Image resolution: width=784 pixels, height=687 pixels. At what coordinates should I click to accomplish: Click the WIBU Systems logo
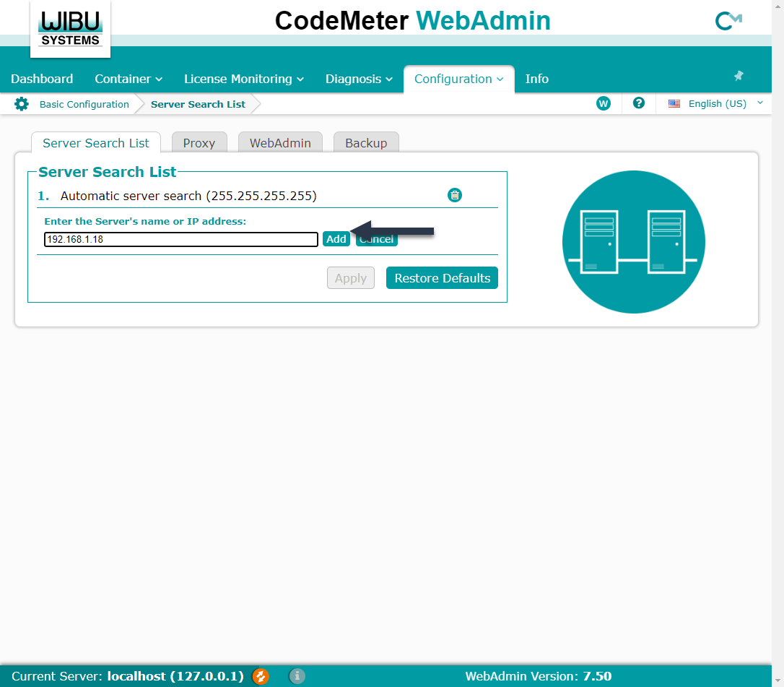click(70, 29)
